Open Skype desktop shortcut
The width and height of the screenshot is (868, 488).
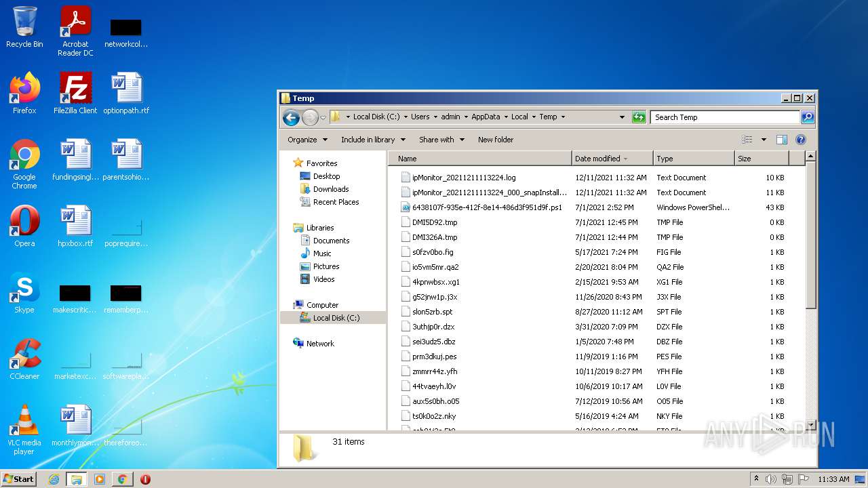(24, 293)
